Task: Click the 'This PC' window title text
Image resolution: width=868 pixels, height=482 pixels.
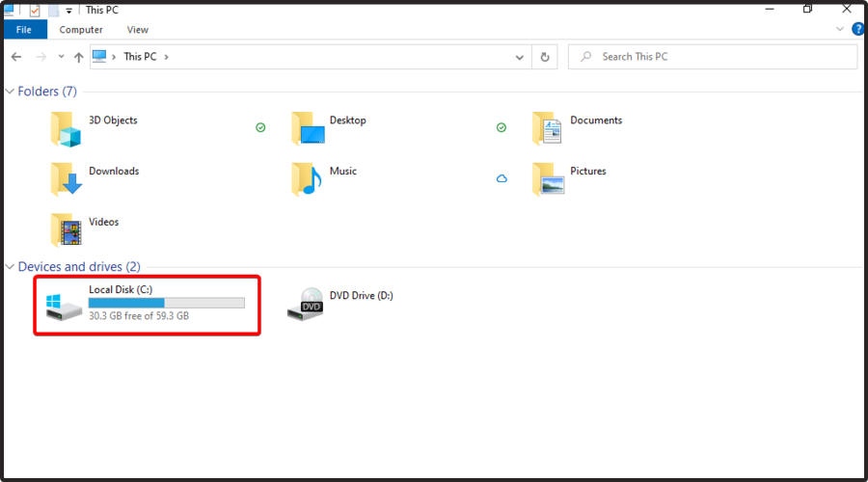Action: [102, 10]
